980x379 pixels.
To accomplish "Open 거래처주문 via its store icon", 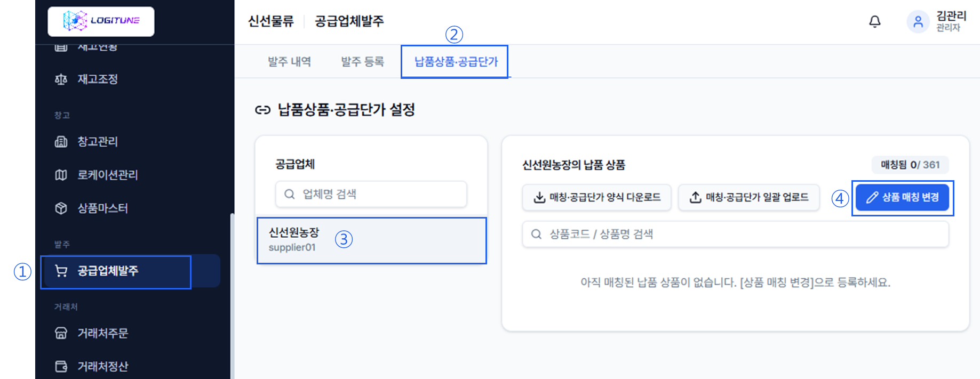I will click(61, 333).
